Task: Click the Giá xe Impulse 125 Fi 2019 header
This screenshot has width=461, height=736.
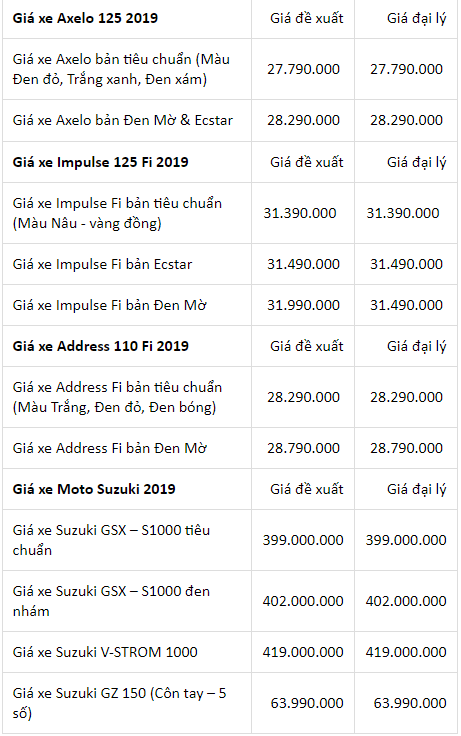Action: 100,162
